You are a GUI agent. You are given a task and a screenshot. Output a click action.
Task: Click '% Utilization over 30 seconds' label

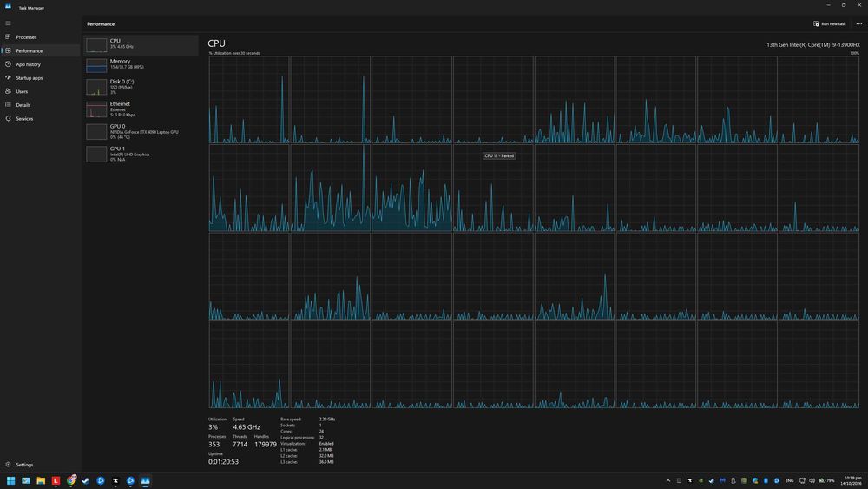(x=234, y=53)
